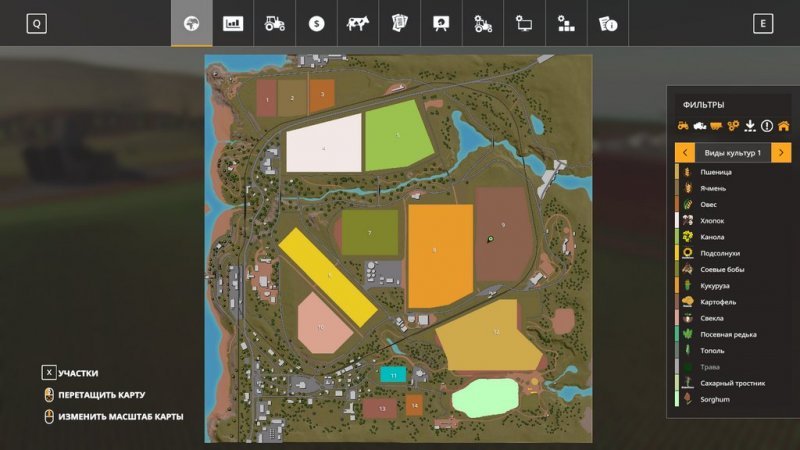800x450 pixels.
Task: Click the X Участки button
Action: coord(70,373)
